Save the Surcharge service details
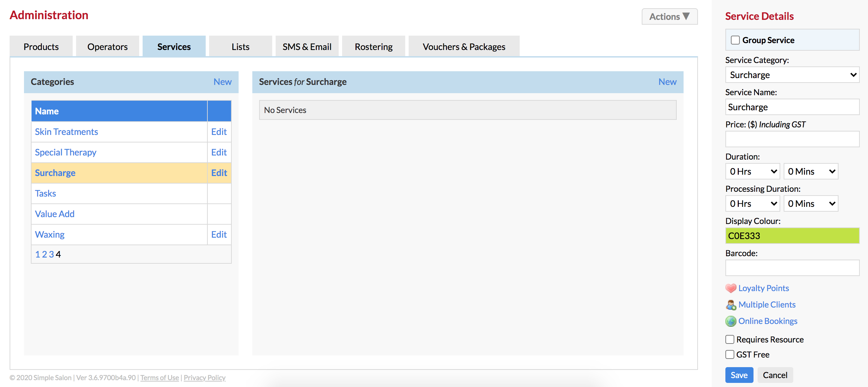 coord(739,375)
